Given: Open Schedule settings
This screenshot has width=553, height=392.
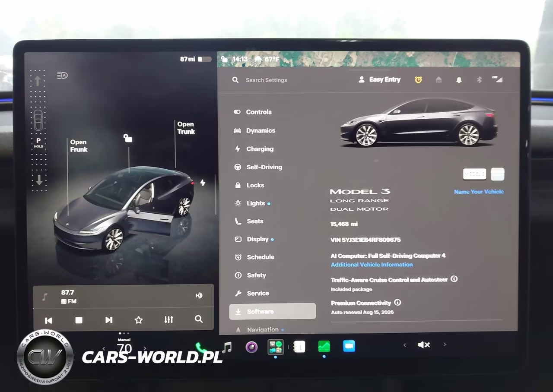Looking at the screenshot, I should (x=254, y=257).
